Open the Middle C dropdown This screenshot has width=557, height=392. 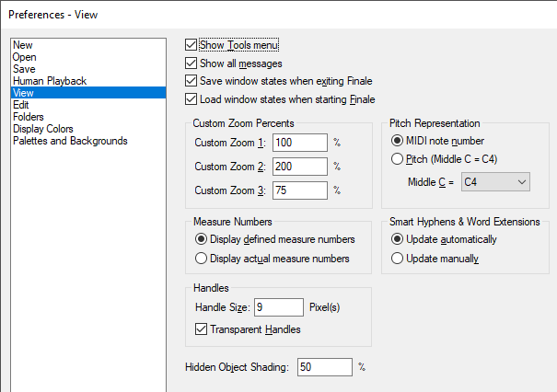pyautogui.click(x=496, y=183)
